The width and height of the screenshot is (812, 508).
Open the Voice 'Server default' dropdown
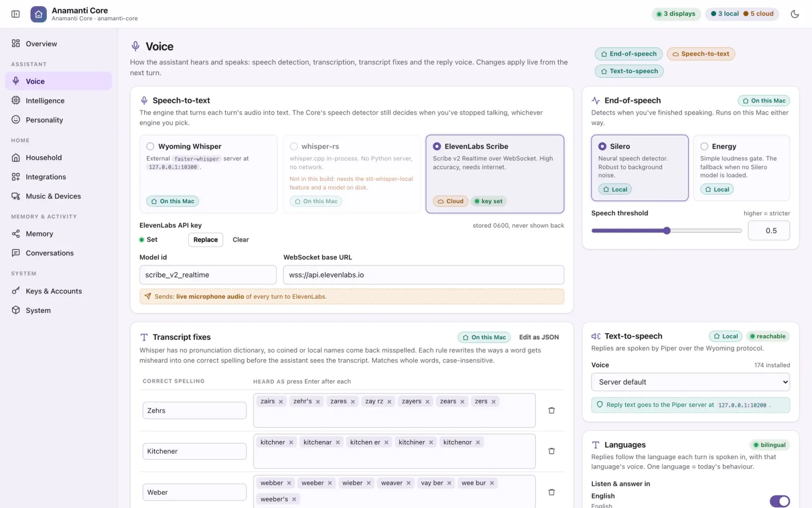click(x=690, y=382)
